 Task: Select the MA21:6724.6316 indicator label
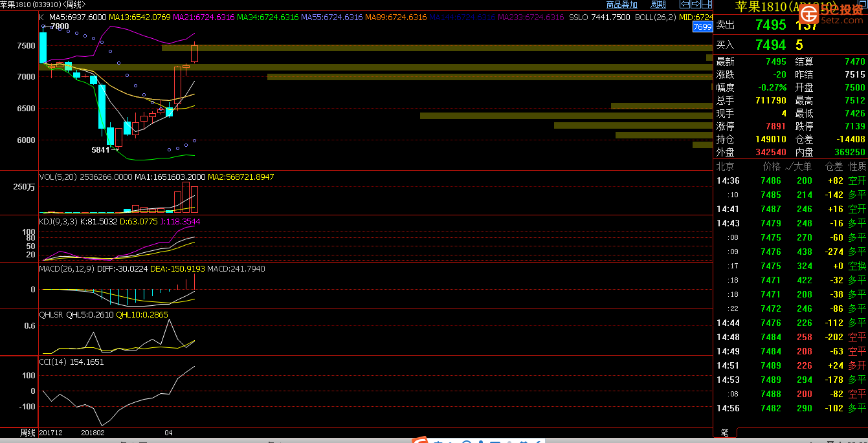(204, 17)
